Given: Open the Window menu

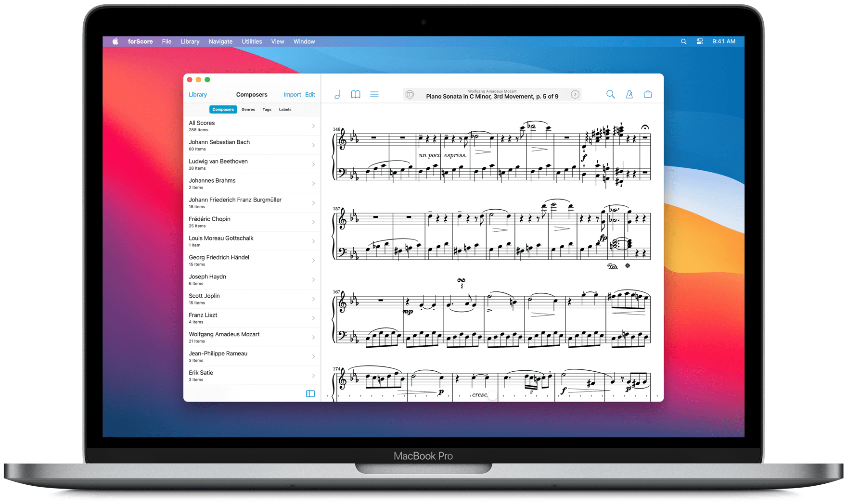Looking at the screenshot, I should click(304, 41).
